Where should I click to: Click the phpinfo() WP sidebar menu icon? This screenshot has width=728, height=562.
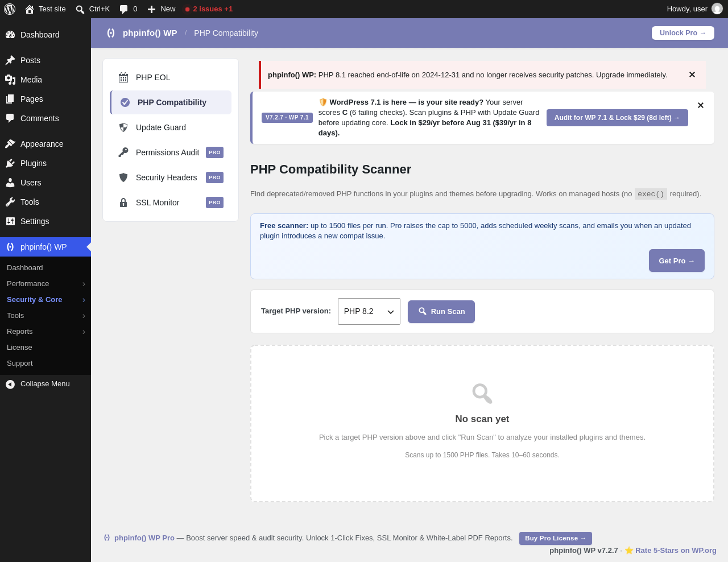pyautogui.click(x=10, y=247)
